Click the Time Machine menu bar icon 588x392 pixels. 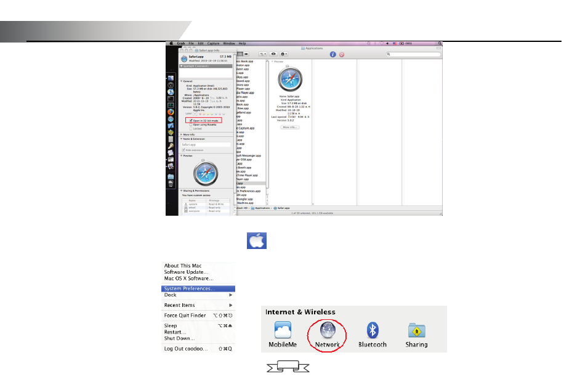[x=369, y=43]
